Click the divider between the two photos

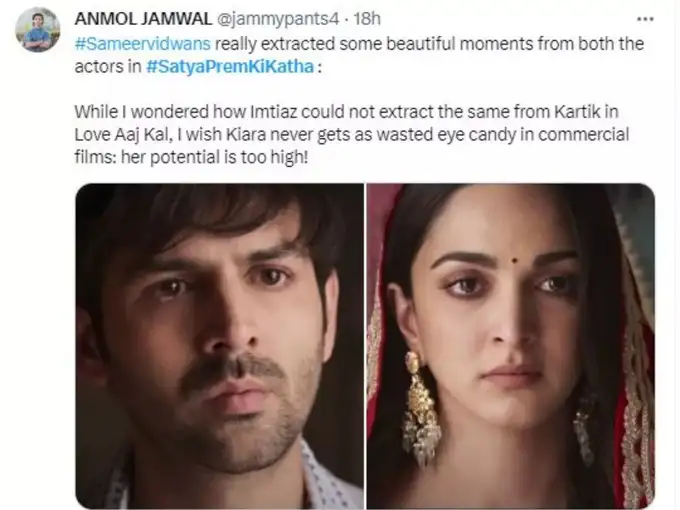click(366, 346)
